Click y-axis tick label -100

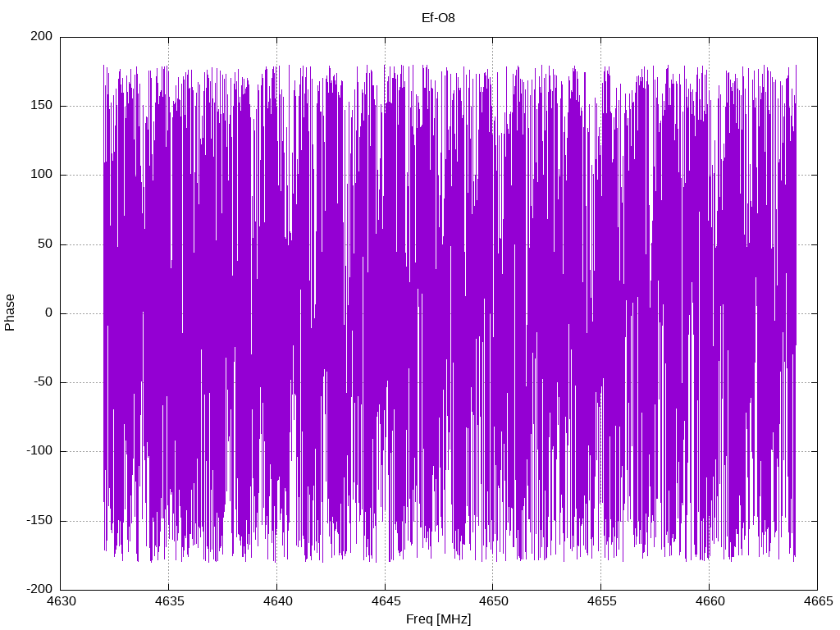(39, 450)
